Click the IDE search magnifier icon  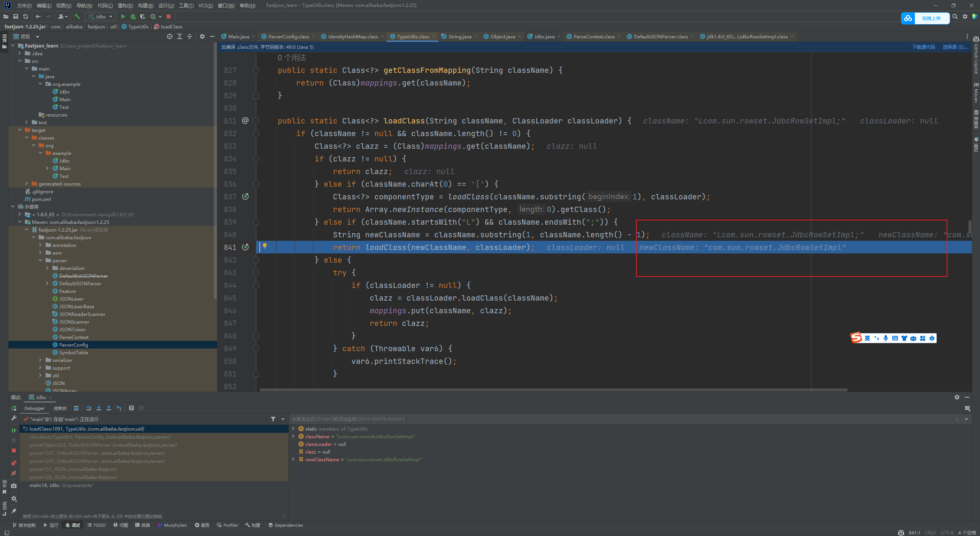(955, 16)
